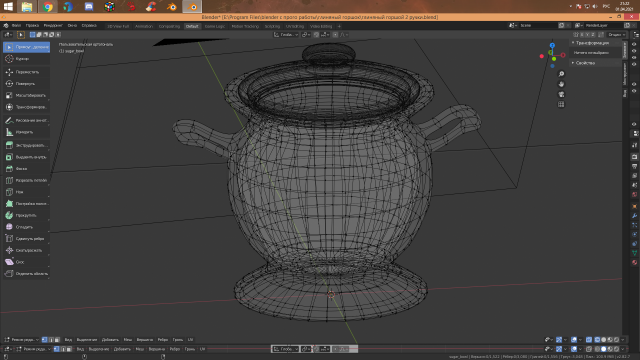The image size is (640, 360).
Task: Expand the Transform panel in sidebar
Action: click(595, 43)
